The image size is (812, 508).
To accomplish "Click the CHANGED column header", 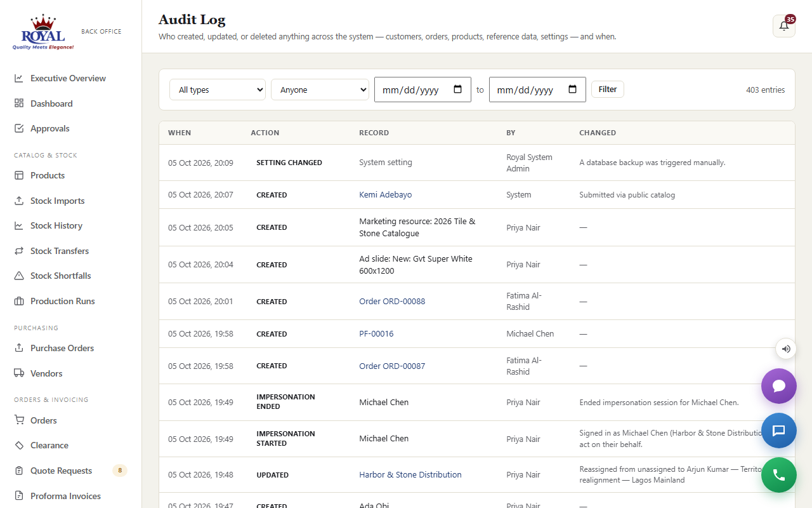I will click(x=598, y=133).
